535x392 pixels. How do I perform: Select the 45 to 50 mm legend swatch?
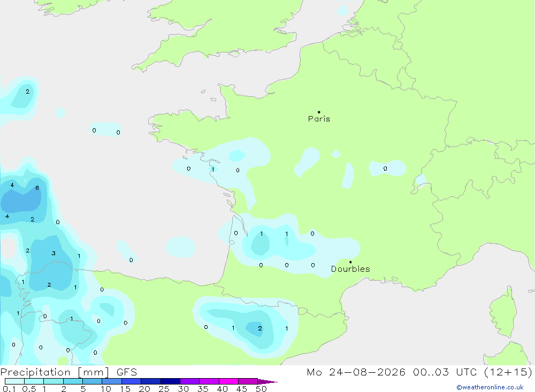point(248,381)
